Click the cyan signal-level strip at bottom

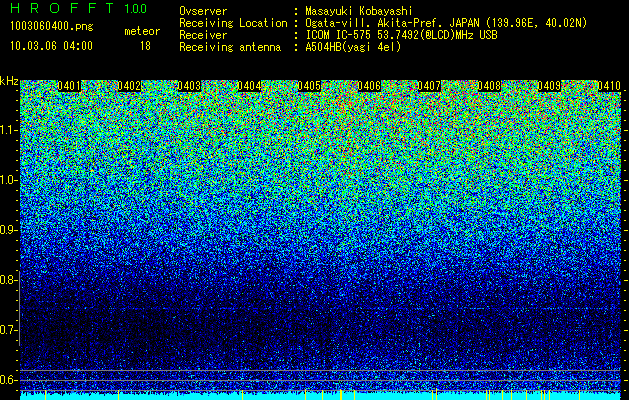coord(320,396)
